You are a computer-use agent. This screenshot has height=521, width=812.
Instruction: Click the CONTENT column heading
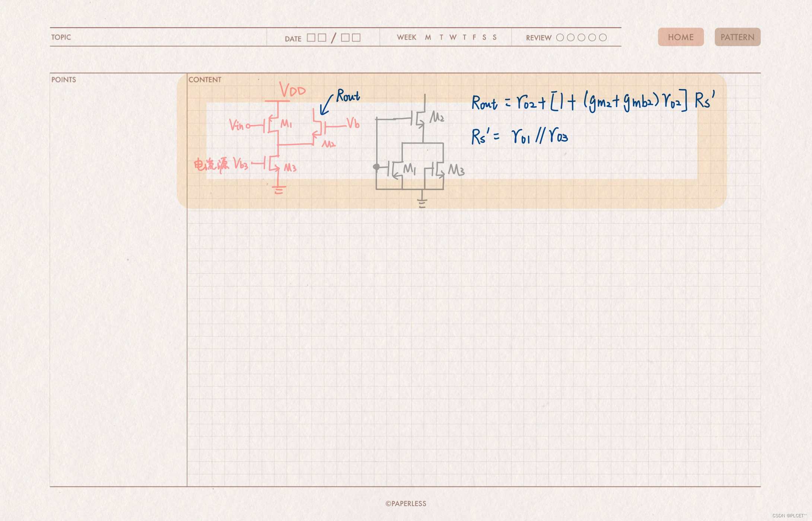pyautogui.click(x=205, y=80)
